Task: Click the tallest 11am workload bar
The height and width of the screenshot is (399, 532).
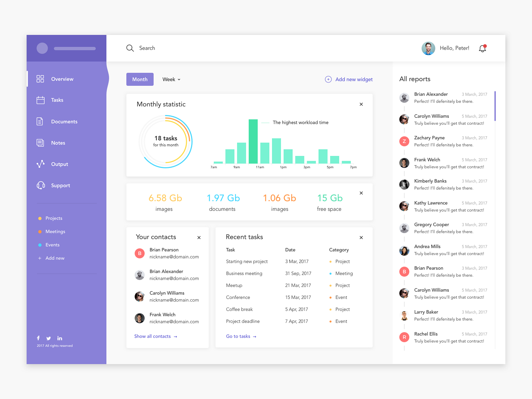Action: 253,141
